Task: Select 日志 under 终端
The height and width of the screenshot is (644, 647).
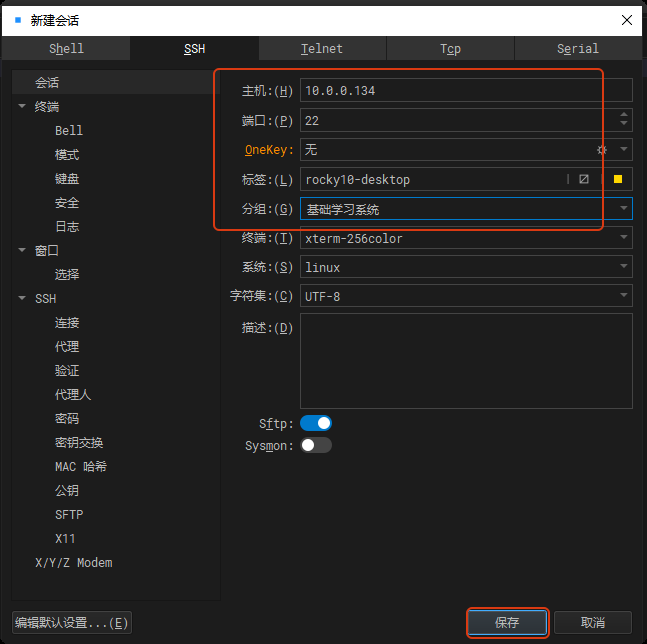Action: (67, 226)
